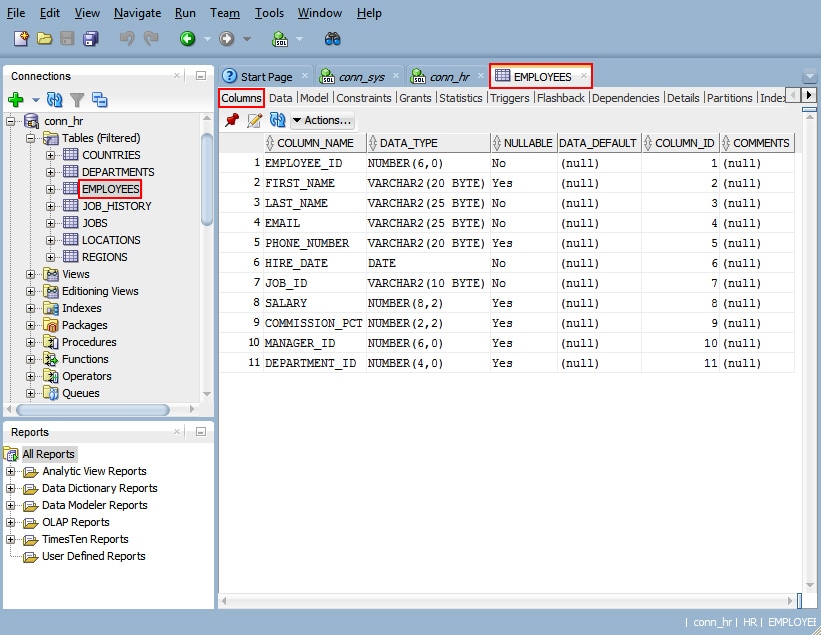Click the binoculars Find Database Object icon
Viewport: 821px width, 635px height.
pos(333,39)
